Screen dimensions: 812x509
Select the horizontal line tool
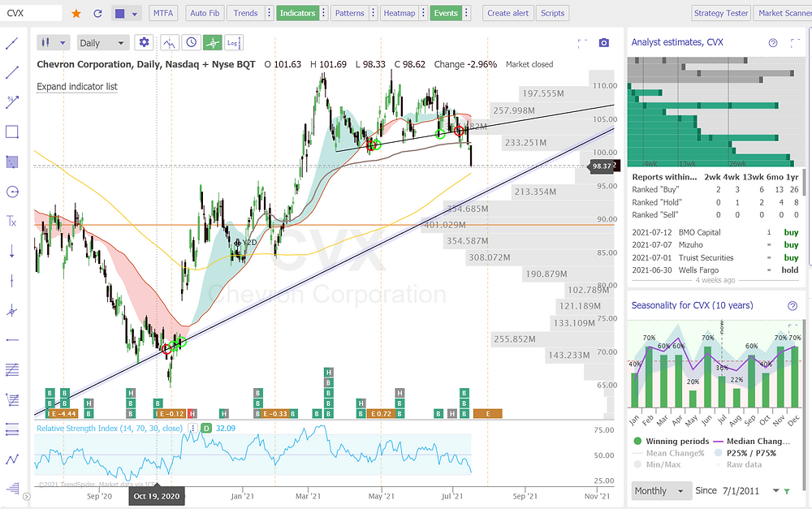[12, 340]
